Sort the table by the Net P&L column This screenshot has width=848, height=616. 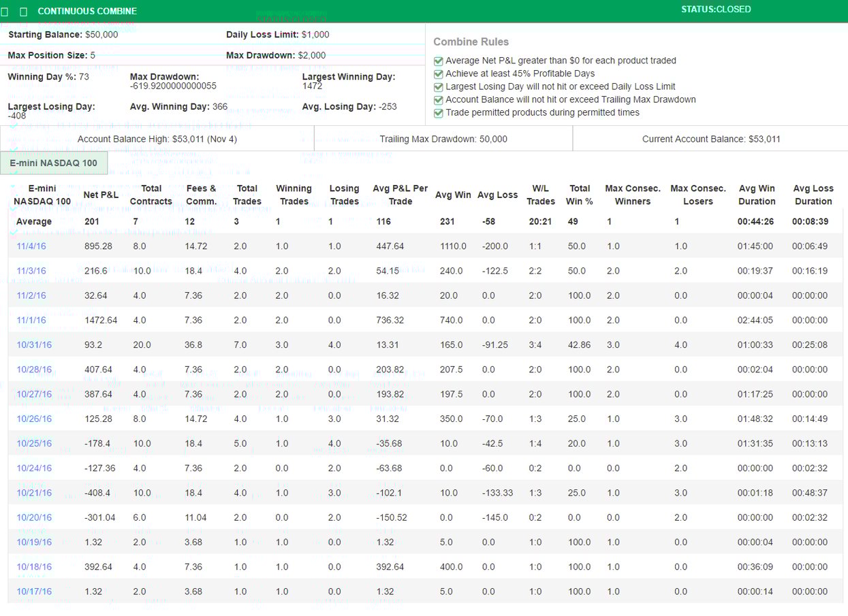pyautogui.click(x=102, y=195)
